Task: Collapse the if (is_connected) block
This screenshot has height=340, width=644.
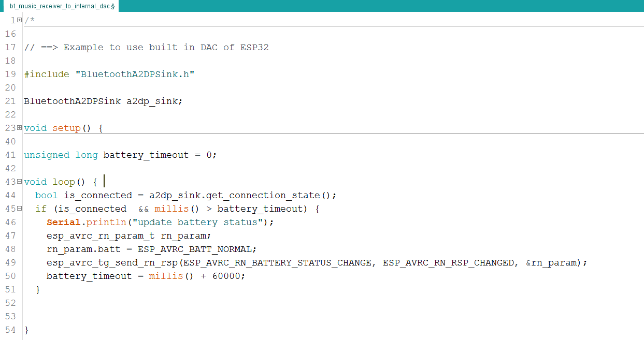Action: point(19,209)
